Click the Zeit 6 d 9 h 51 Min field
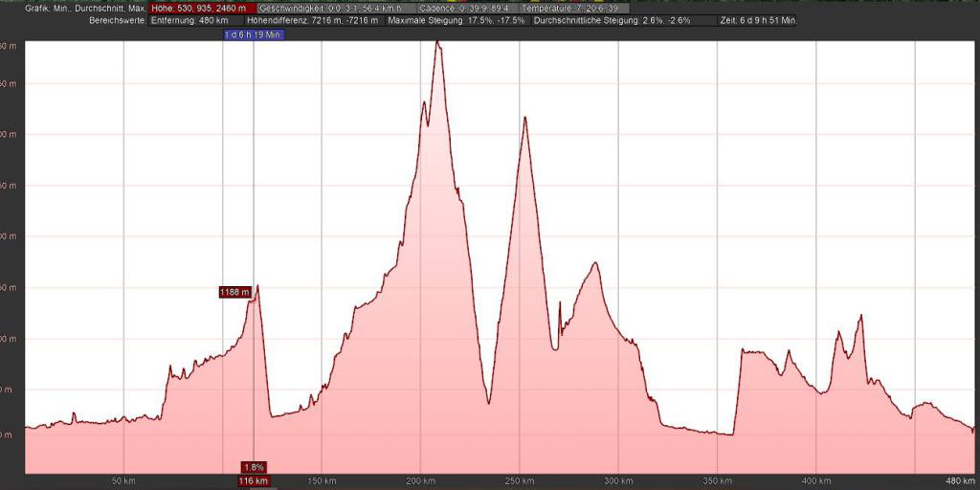The width and height of the screenshot is (980, 490). 757,20
